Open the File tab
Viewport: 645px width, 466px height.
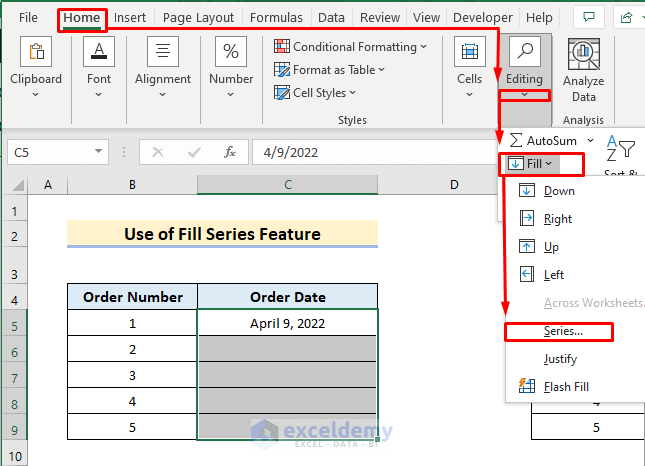(28, 17)
